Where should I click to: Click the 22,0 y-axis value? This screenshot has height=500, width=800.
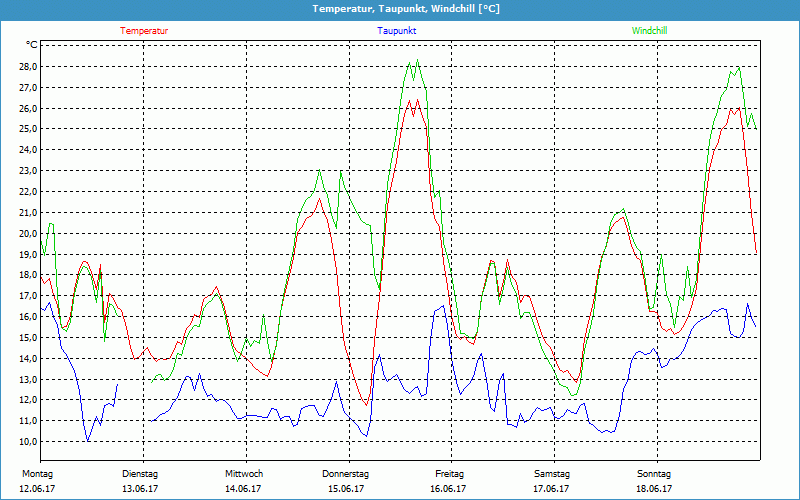coord(28,192)
